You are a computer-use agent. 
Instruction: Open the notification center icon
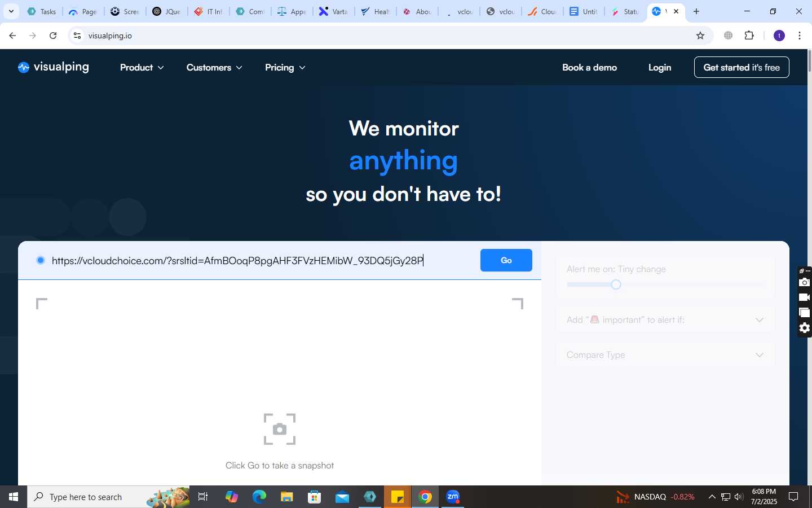pyautogui.click(x=793, y=497)
